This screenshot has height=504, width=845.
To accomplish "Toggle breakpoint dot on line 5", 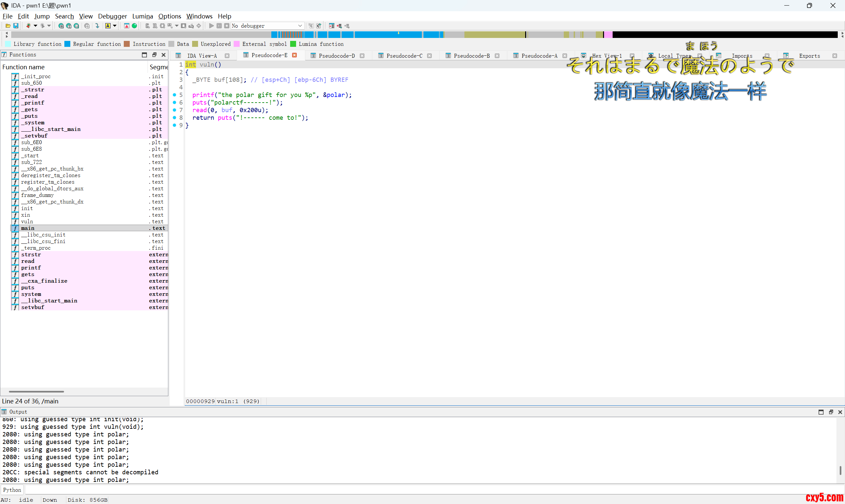I will tap(175, 95).
